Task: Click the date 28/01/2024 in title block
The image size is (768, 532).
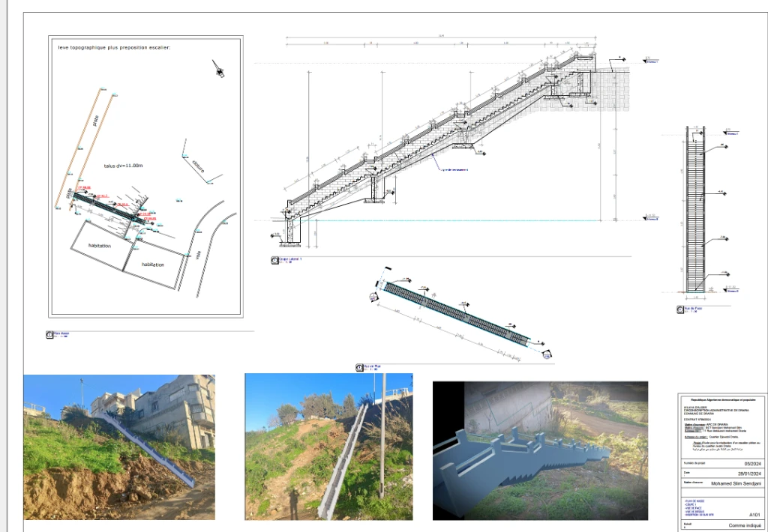Action: click(x=749, y=474)
